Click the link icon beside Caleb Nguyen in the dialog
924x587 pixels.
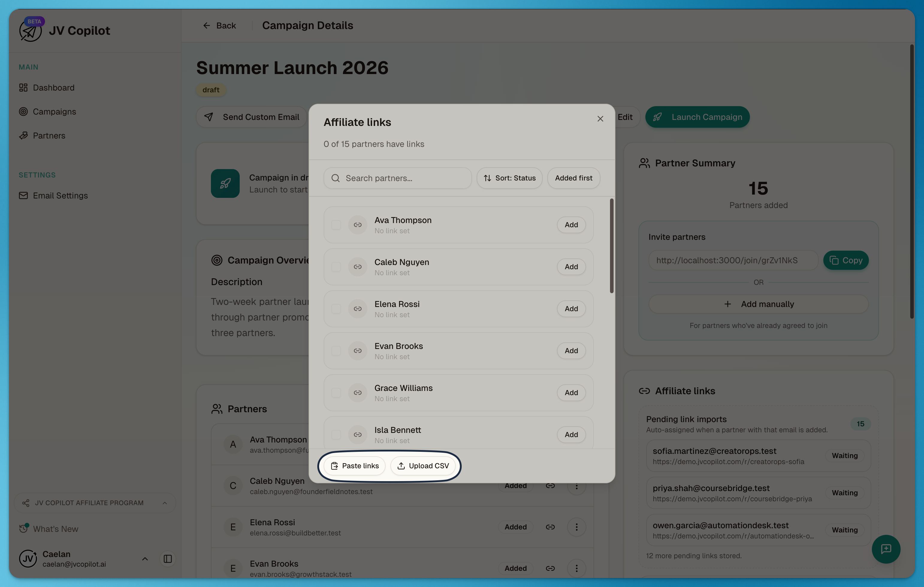pyautogui.click(x=358, y=267)
